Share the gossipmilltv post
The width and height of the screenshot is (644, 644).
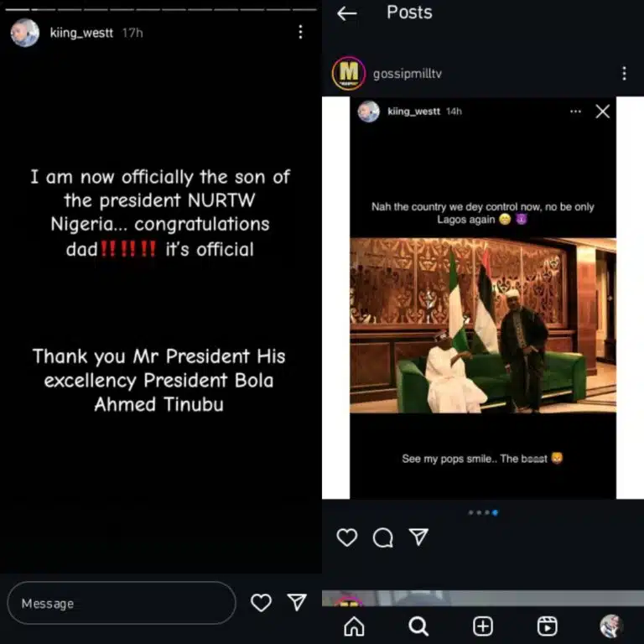coord(419,538)
